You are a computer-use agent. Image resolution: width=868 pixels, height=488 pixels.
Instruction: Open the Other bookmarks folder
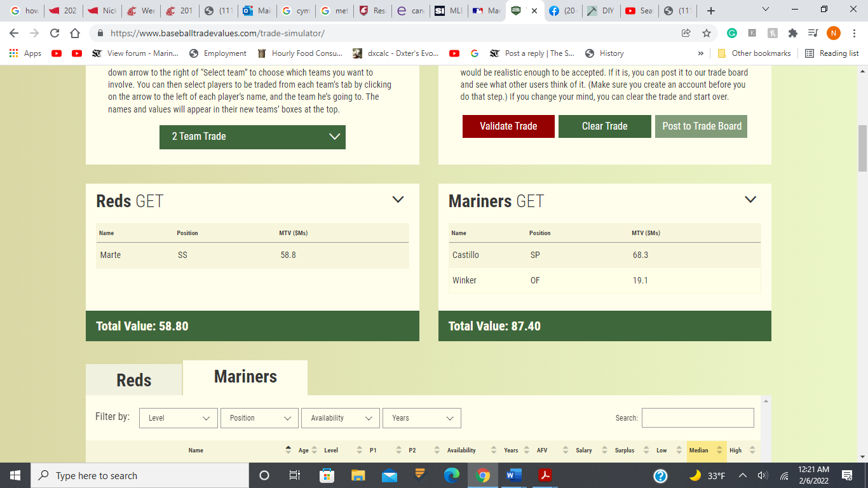tap(756, 53)
